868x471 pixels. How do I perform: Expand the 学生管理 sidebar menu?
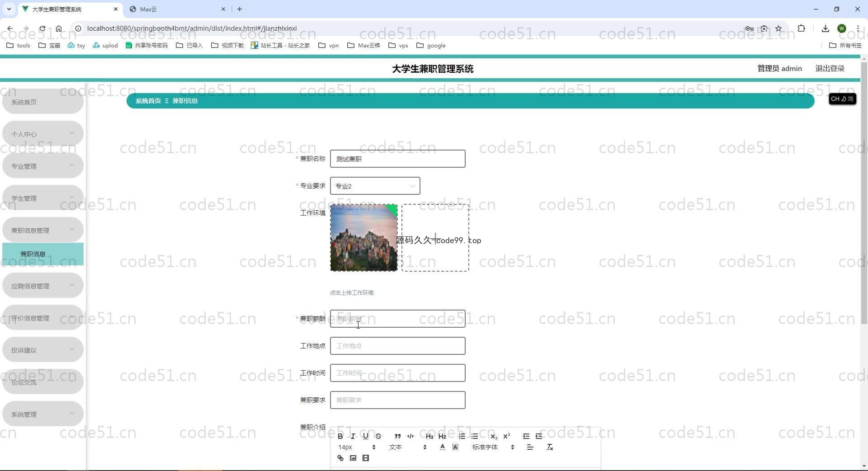point(43,198)
